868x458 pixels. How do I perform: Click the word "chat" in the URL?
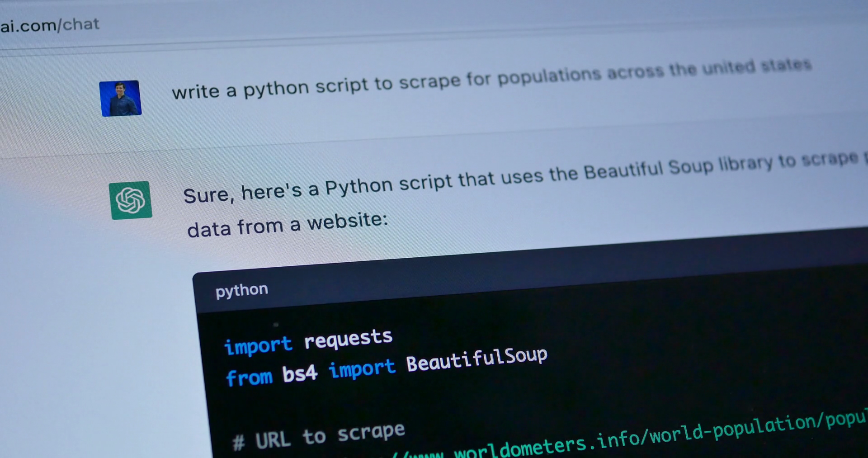coord(80,24)
